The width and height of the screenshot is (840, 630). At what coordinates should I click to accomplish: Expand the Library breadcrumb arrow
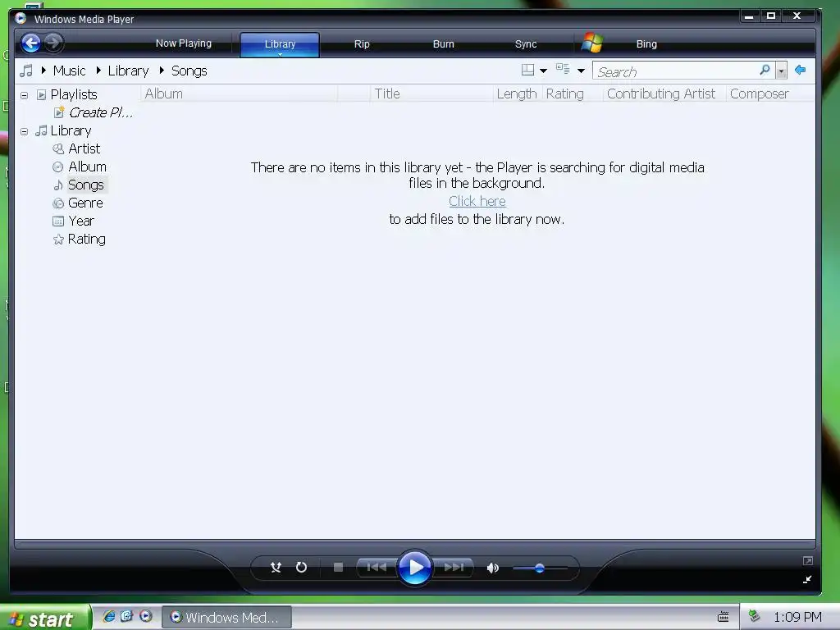98,71
